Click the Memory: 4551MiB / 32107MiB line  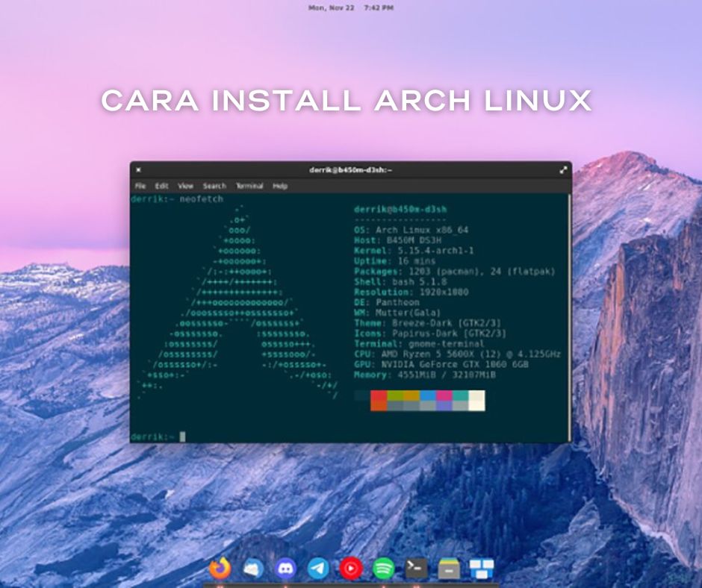(x=425, y=375)
